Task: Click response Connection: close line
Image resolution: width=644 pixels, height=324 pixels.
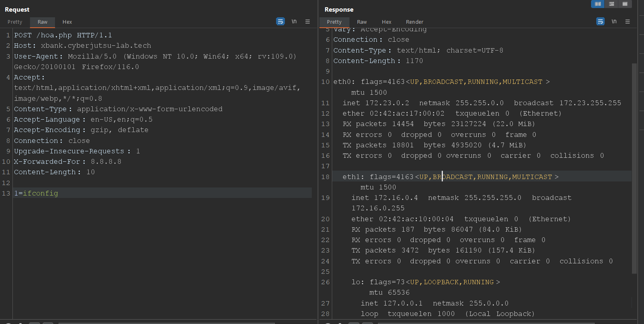Action: click(x=371, y=39)
